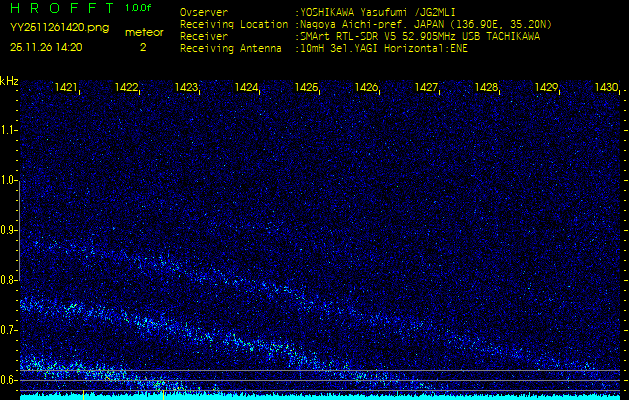629x400 pixels.
Task: Click the 1421 time marker
Action: (x=67, y=88)
